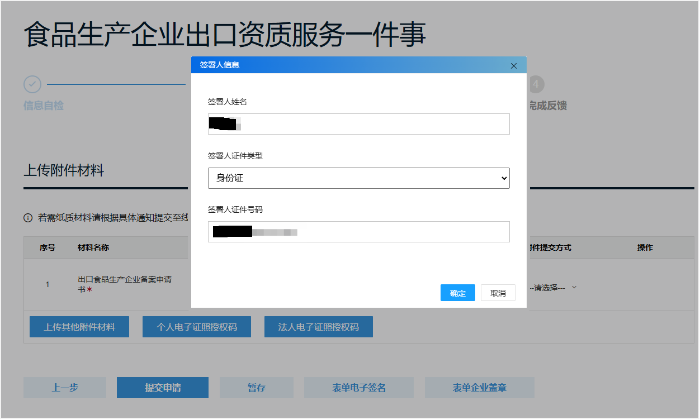
Task: Click the info icon beside 若需纸质材料 notice
Action: (x=28, y=218)
